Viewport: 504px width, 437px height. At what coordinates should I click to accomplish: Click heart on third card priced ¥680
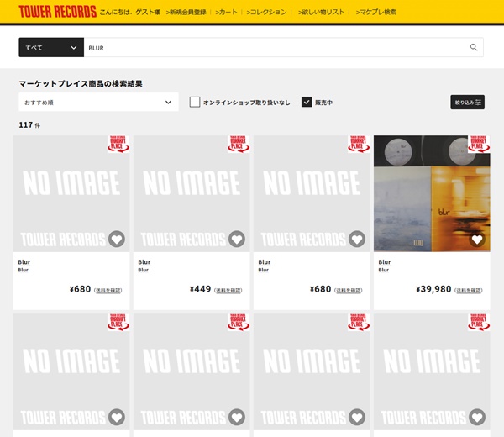(357, 239)
